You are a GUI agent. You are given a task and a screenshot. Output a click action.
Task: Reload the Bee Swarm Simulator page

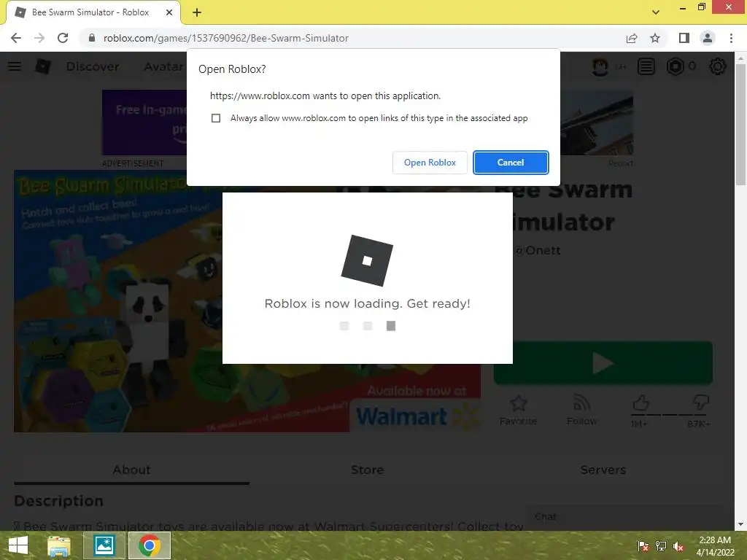[x=63, y=38]
